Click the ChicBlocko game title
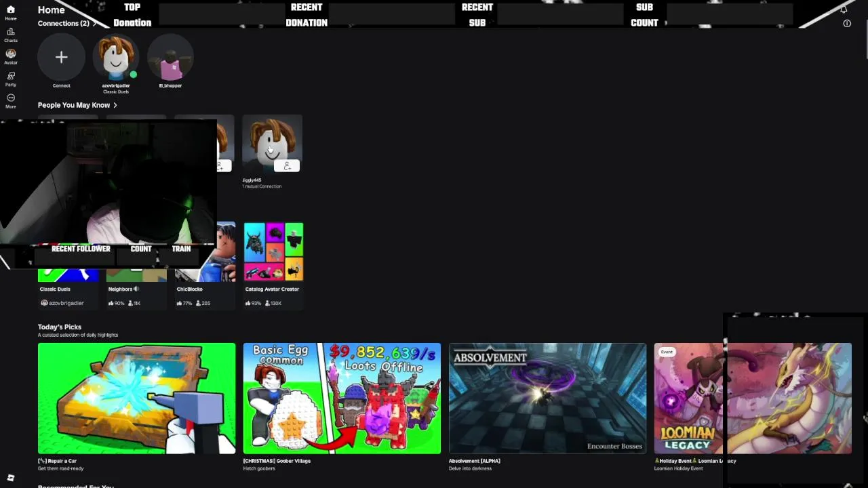Screen dimensions: 868x488 [x=190, y=289]
